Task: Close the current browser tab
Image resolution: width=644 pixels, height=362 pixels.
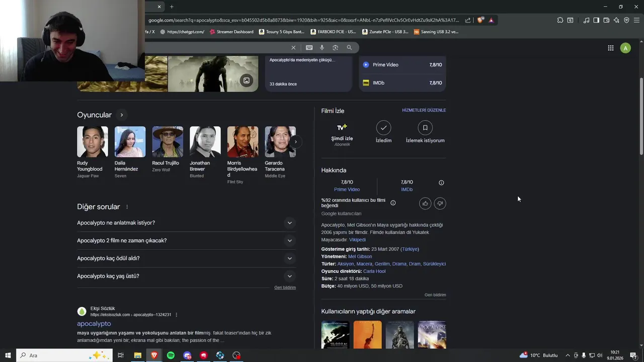Action: coord(159,7)
